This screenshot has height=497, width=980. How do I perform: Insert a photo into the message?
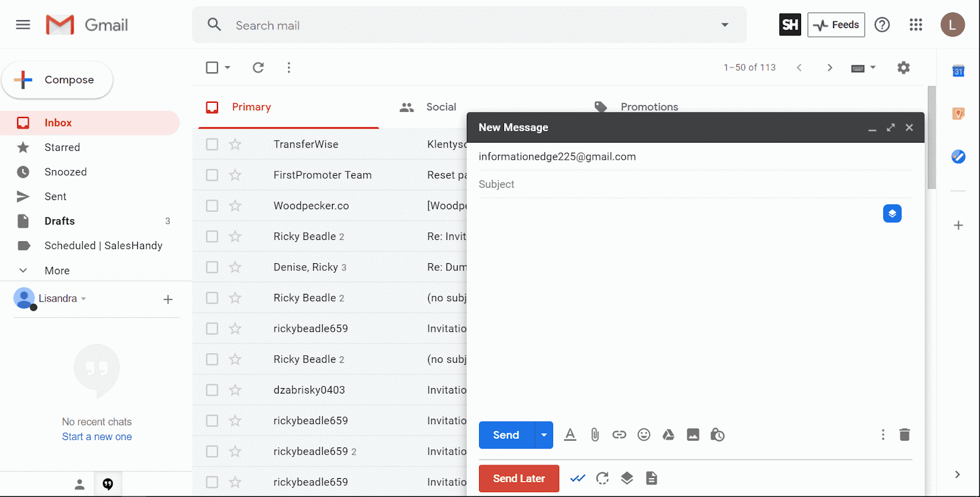(x=693, y=435)
